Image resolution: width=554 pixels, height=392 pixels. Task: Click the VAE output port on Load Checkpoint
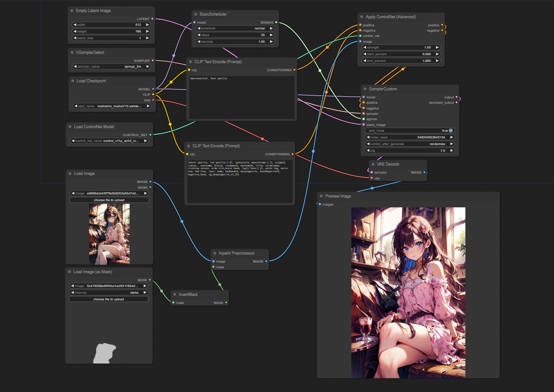coord(153,100)
